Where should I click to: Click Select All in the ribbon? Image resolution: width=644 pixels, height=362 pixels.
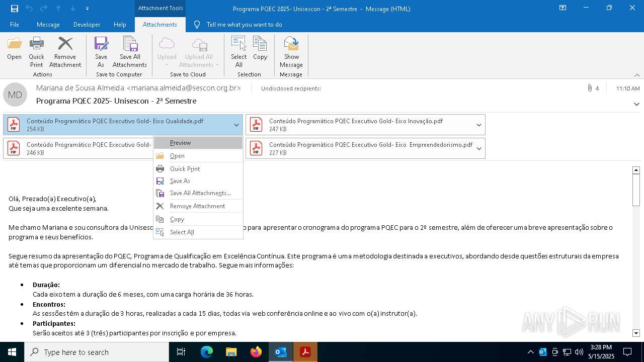pyautogui.click(x=239, y=52)
